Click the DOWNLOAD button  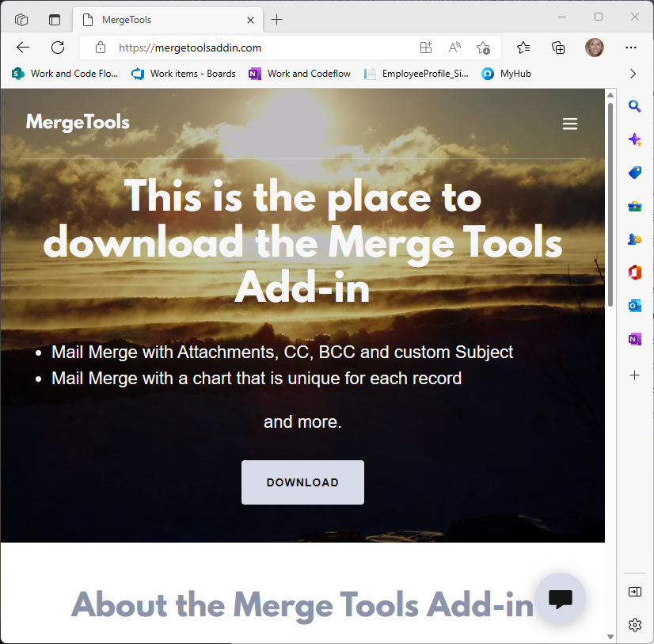[x=302, y=482]
